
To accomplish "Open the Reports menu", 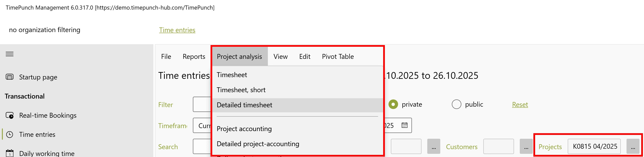I will (x=194, y=57).
